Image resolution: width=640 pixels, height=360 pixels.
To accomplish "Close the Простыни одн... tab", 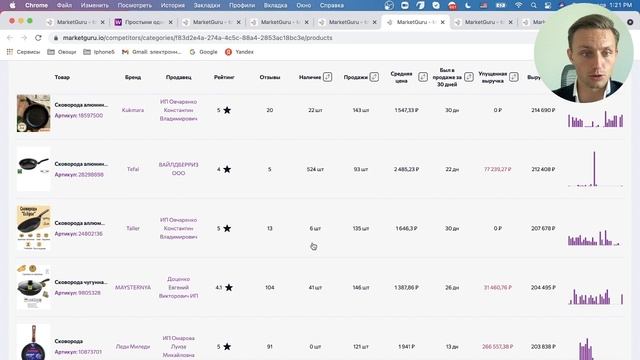I will coord(171,22).
